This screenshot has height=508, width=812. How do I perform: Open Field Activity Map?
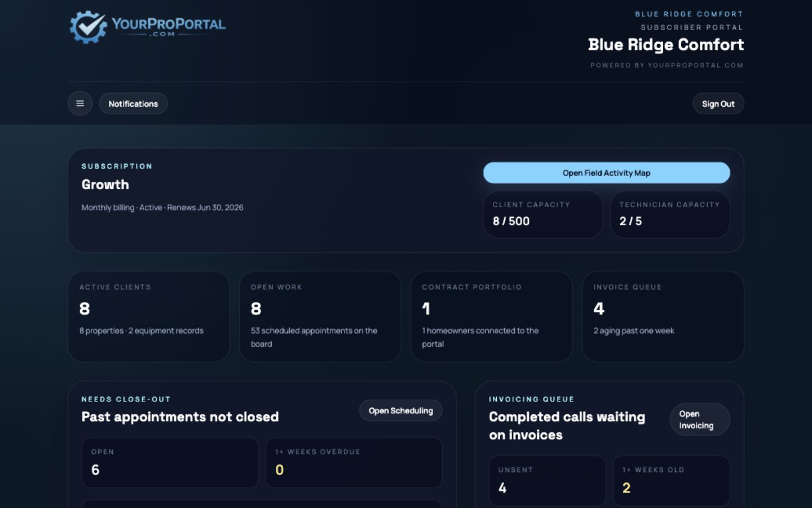tap(606, 173)
